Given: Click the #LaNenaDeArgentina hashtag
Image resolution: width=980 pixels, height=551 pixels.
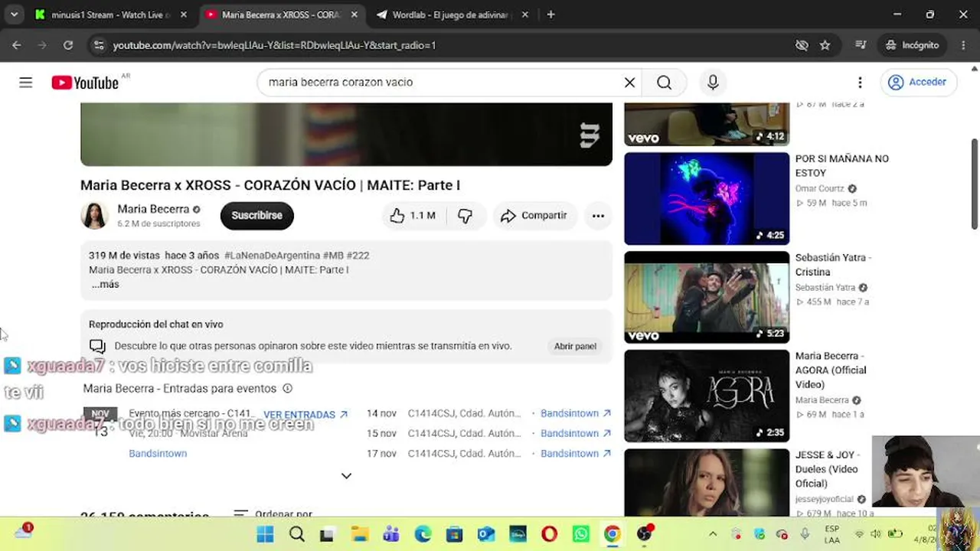Looking at the screenshot, I should pos(272,256).
